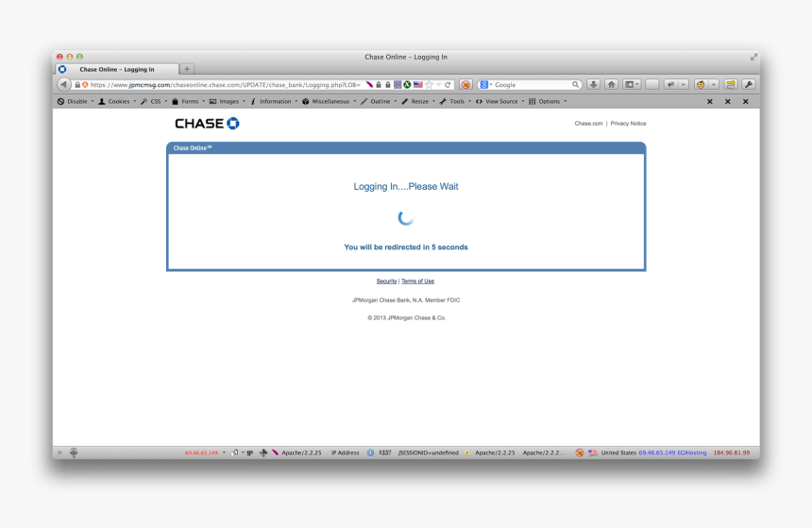The height and width of the screenshot is (528, 812).
Task: Click the browser back arrow button
Action: (x=64, y=85)
